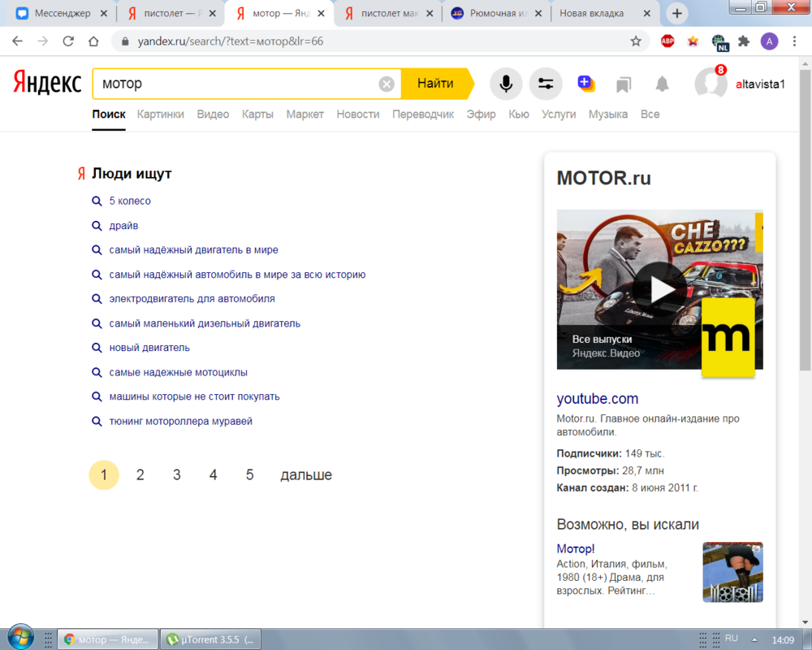Image resolution: width=812 pixels, height=650 pixels.
Task: Bookmark this page with the star icon
Action: click(636, 41)
